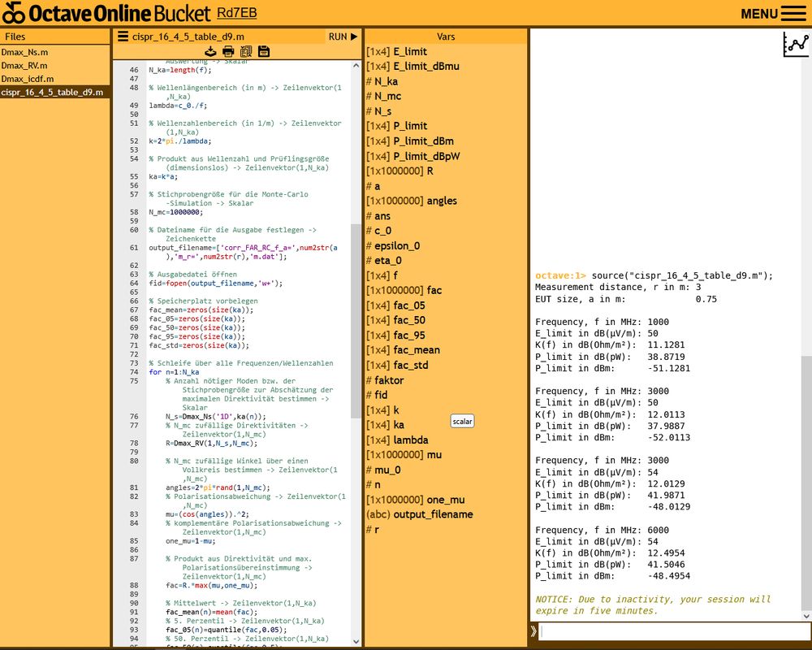
Task: Click the cispr_16_4_5_table_d9.m editor title
Action: point(188,37)
